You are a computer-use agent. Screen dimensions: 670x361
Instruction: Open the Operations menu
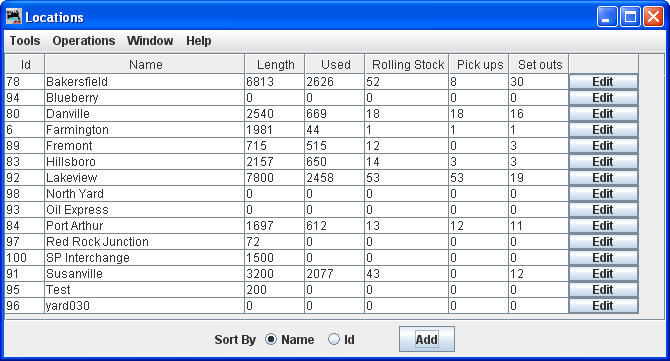[x=84, y=41]
